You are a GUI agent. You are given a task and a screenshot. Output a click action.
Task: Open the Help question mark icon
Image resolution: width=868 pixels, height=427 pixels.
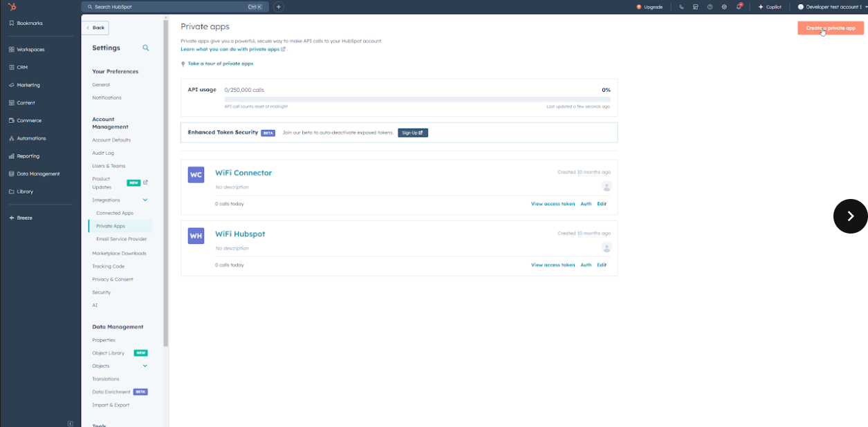710,7
